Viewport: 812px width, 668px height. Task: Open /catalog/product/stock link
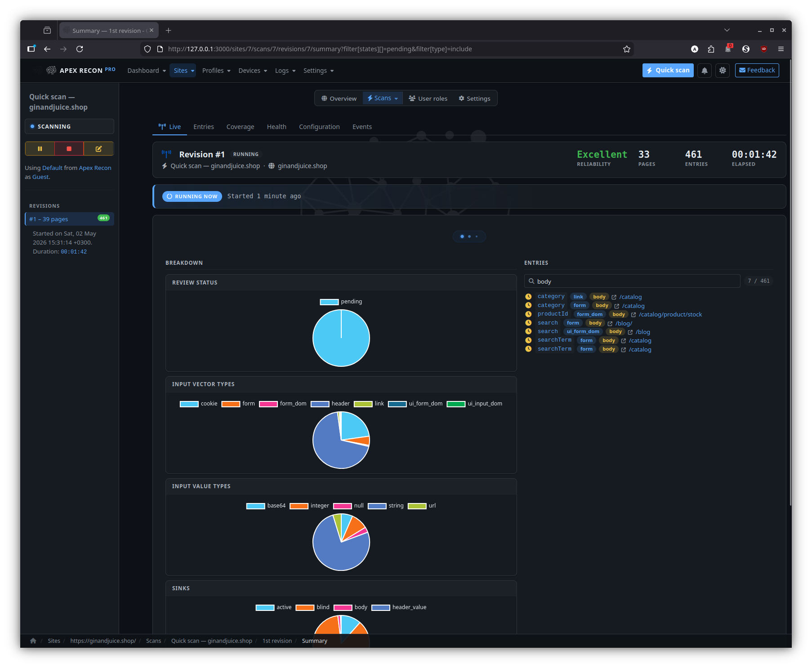point(670,315)
